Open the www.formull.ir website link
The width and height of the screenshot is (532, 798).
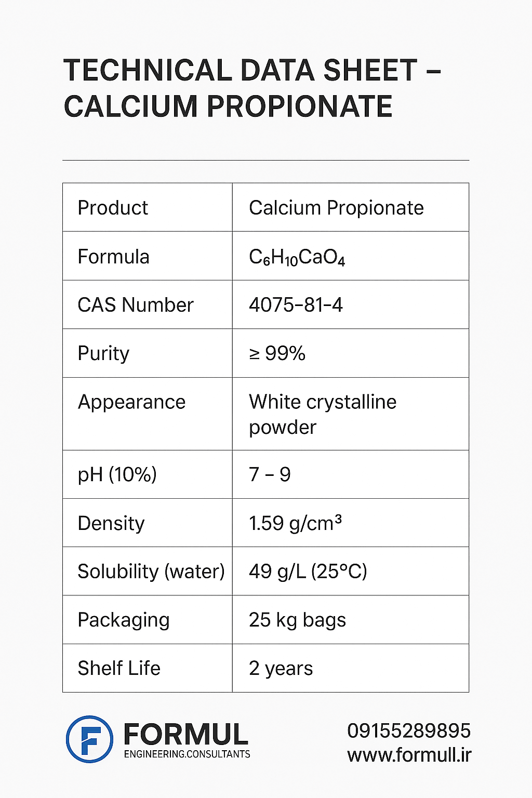[x=409, y=755]
